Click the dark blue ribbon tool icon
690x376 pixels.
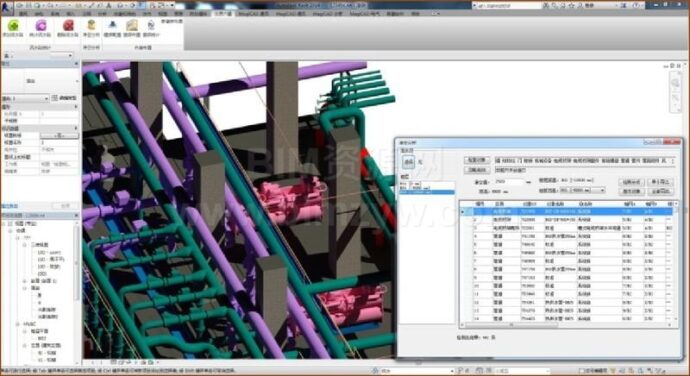(x=112, y=25)
